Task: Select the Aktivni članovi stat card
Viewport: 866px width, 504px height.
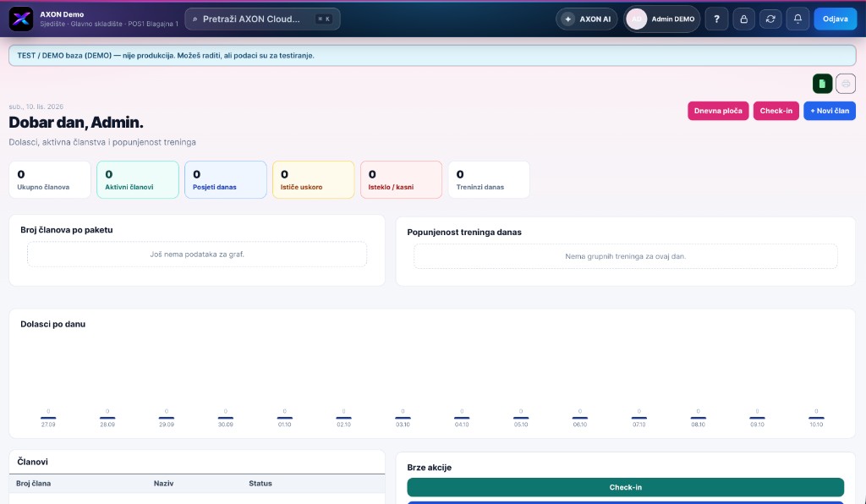Action: [138, 179]
